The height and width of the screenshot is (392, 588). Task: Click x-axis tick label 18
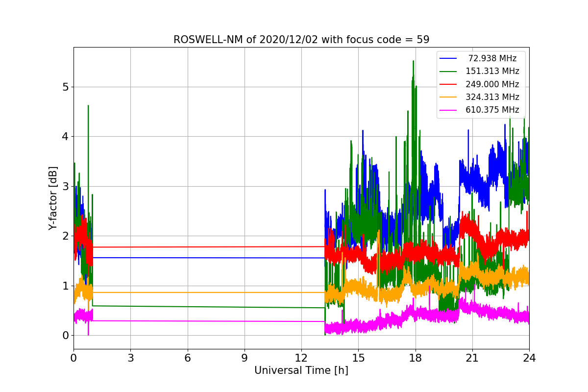[416, 358]
